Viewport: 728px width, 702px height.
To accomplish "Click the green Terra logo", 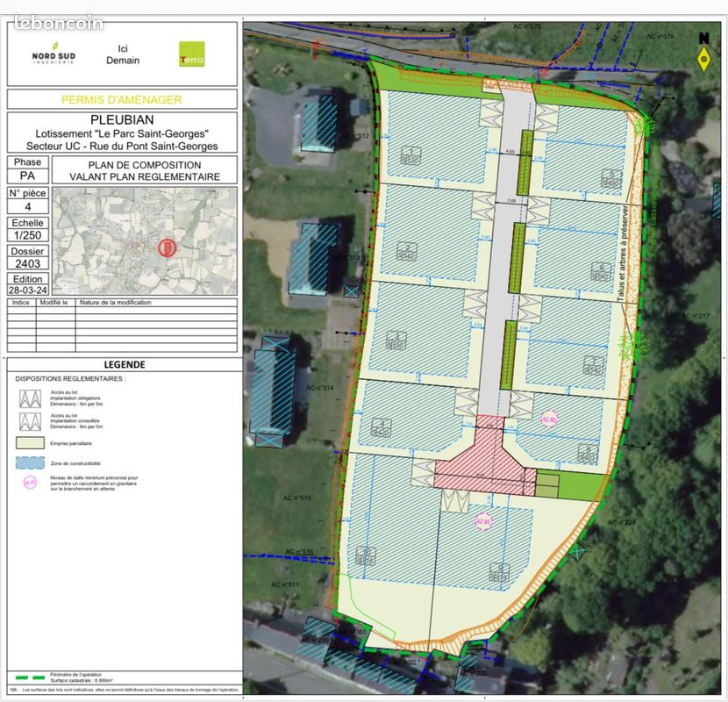I will (192, 54).
